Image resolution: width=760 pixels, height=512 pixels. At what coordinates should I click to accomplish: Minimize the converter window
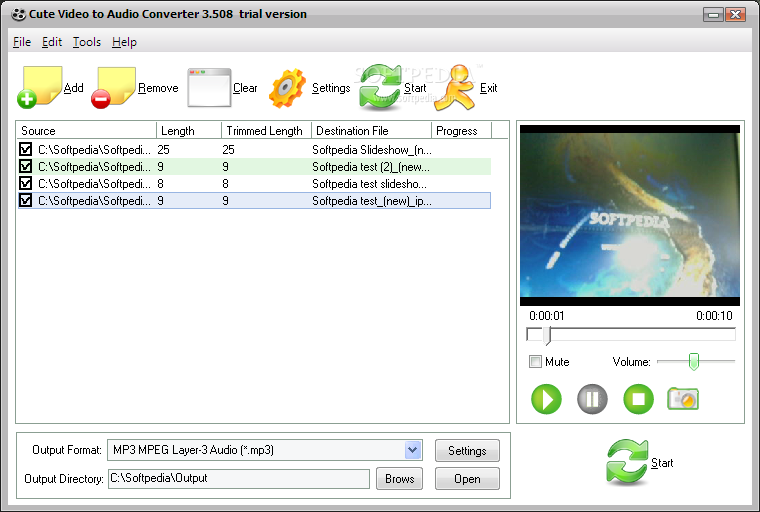(x=713, y=15)
